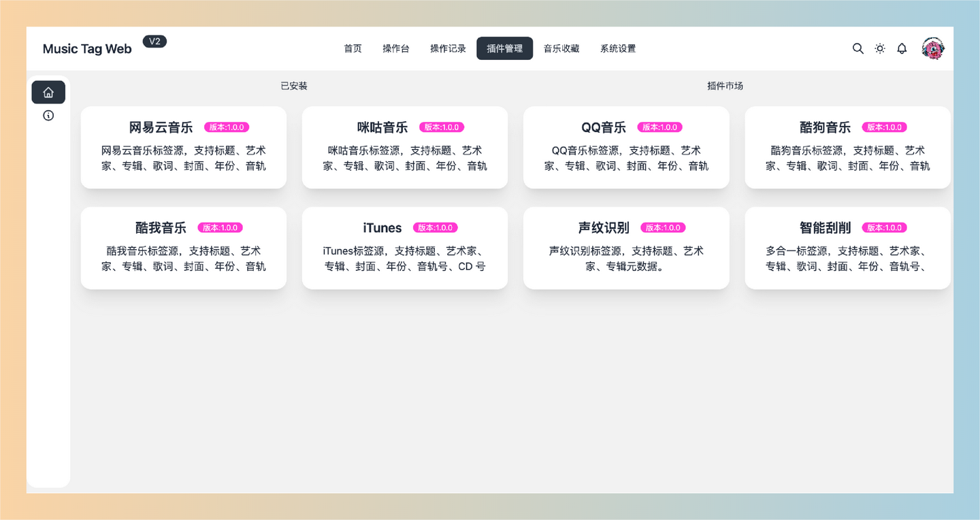Open the QQ音乐 plugin card
Screen dimensions: 980x520
(625, 147)
